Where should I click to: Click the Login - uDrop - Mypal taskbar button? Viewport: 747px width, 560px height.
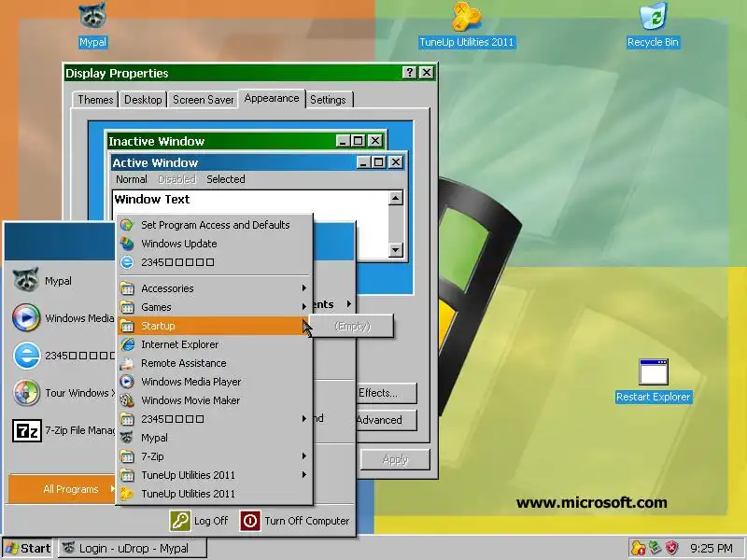pyautogui.click(x=133, y=548)
